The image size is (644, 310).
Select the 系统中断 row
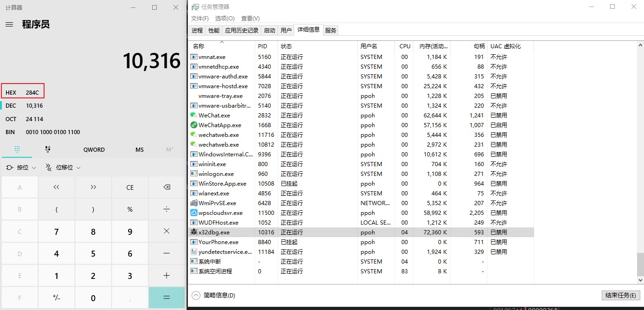(362, 261)
